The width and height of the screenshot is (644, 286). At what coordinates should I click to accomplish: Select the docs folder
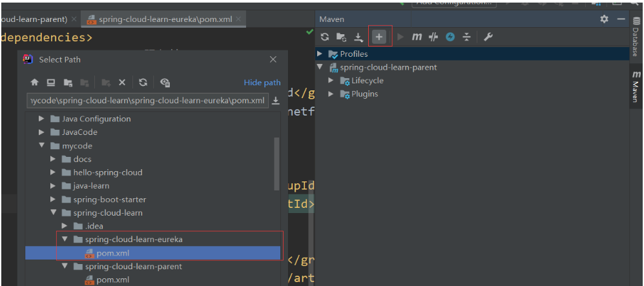tap(83, 159)
